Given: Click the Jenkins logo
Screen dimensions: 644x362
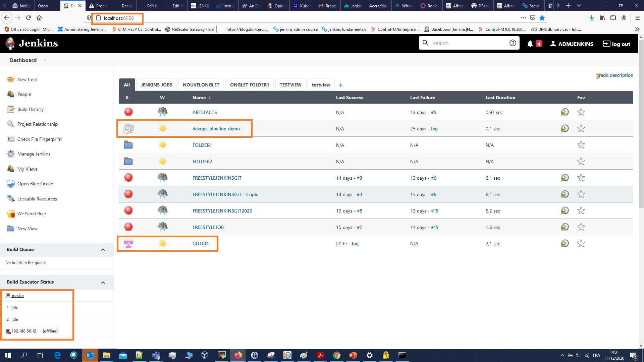Looking at the screenshot, I should click(x=32, y=43).
